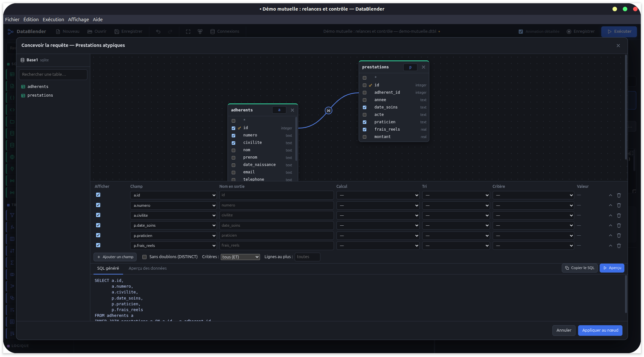644x357 pixels.
Task: Check the nom column in adherents table
Action: pyautogui.click(x=233, y=150)
